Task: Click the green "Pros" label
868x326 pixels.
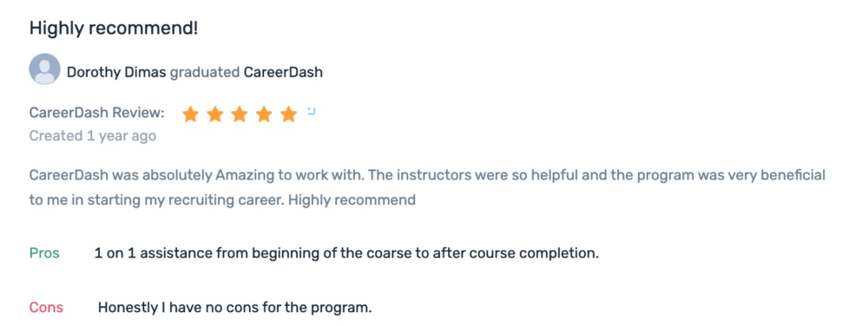Action: (x=44, y=254)
